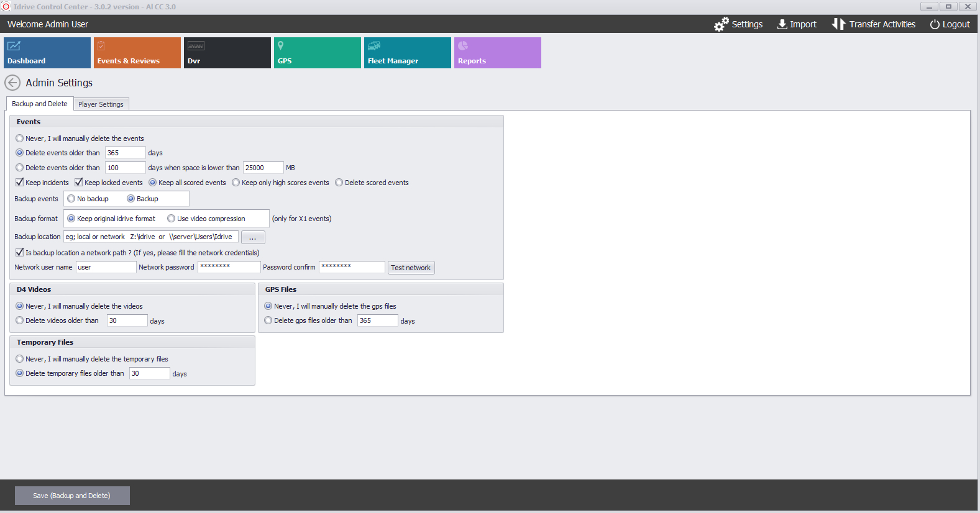Browse for backup location with ellipsis button
The image size is (980, 513).
tap(253, 237)
